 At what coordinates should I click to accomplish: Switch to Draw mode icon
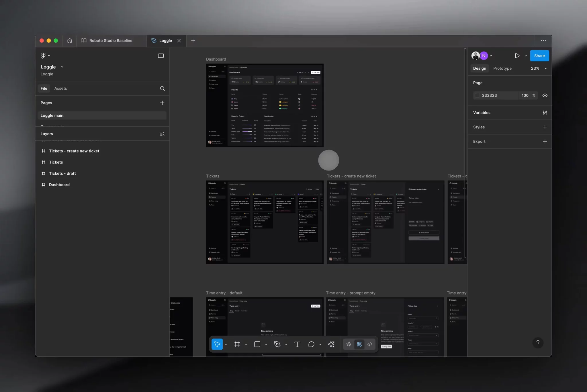coord(349,344)
